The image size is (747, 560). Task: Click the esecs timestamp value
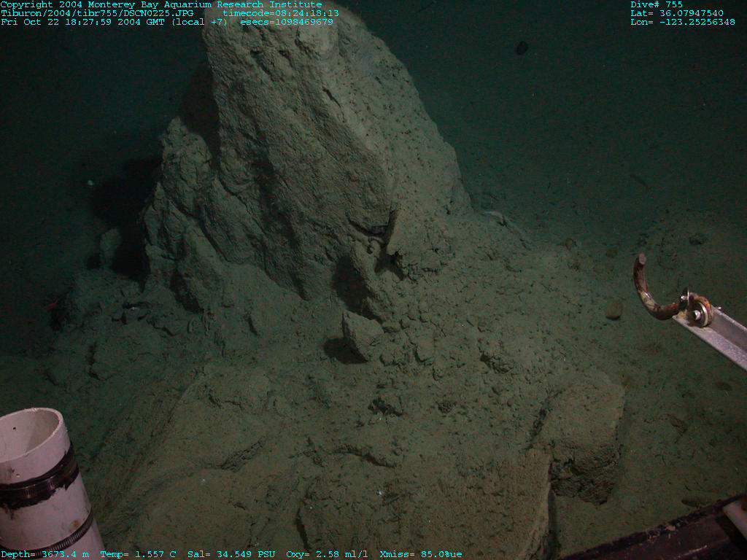click(x=287, y=22)
